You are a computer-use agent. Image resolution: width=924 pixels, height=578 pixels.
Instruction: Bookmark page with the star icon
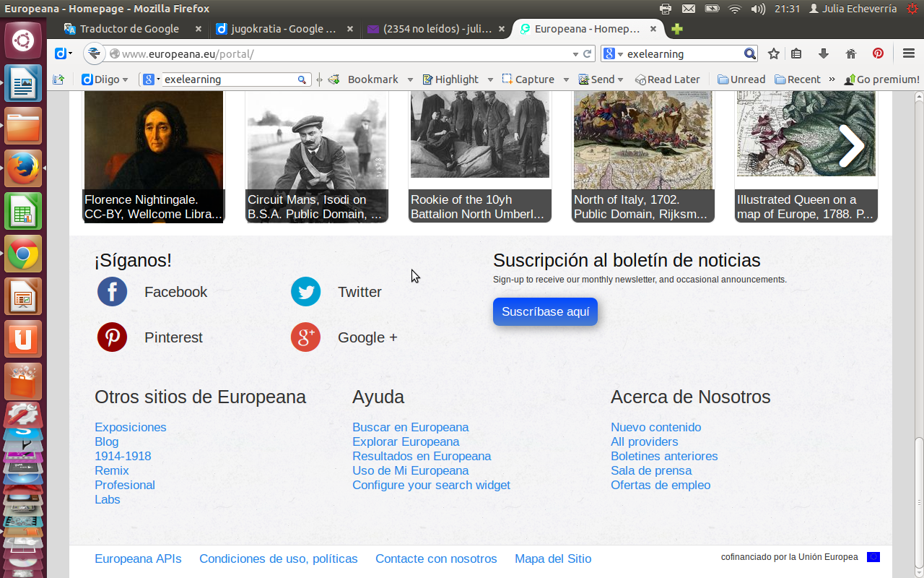[x=774, y=53]
